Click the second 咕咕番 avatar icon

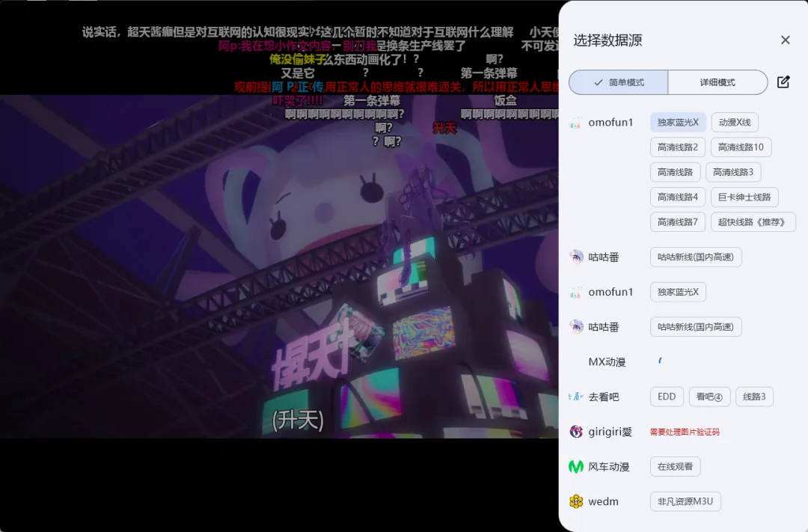[x=575, y=327]
